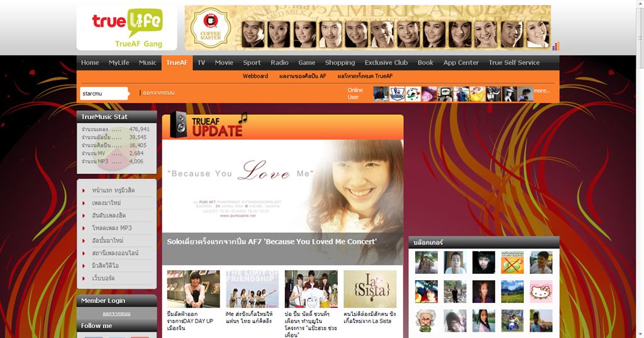Open the Radio menu item
The image size is (644, 338).
tap(279, 63)
